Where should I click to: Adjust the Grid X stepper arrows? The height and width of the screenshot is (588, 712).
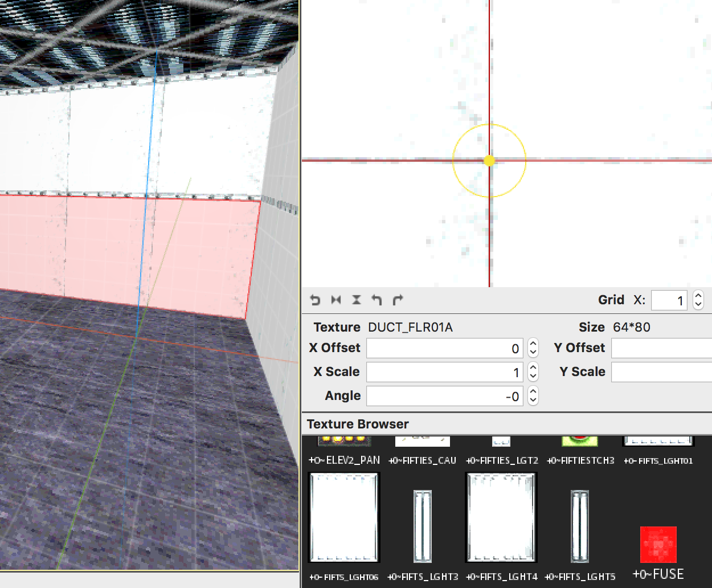pyautogui.click(x=698, y=300)
